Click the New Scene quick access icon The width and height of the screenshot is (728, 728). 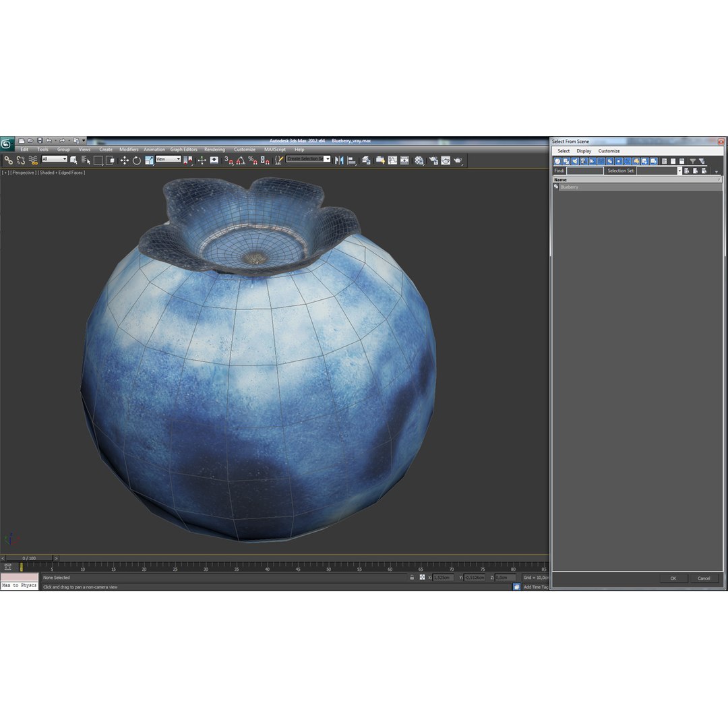point(22,141)
